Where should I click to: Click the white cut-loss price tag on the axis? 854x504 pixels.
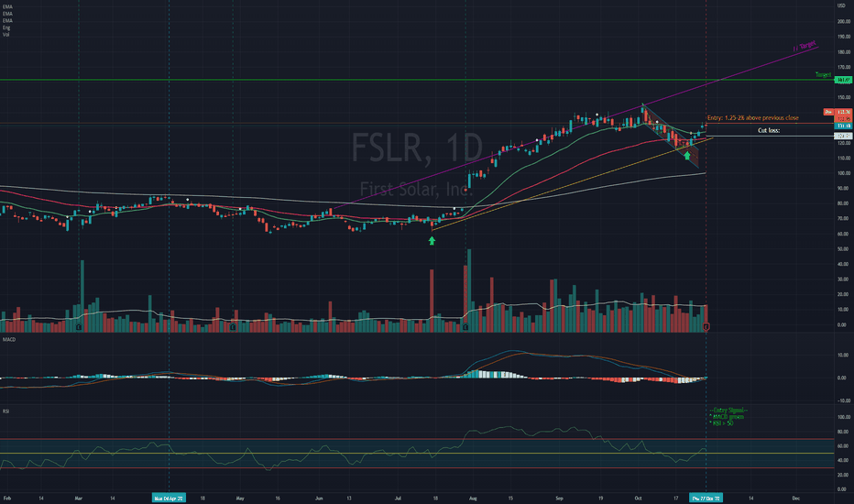[843, 136]
